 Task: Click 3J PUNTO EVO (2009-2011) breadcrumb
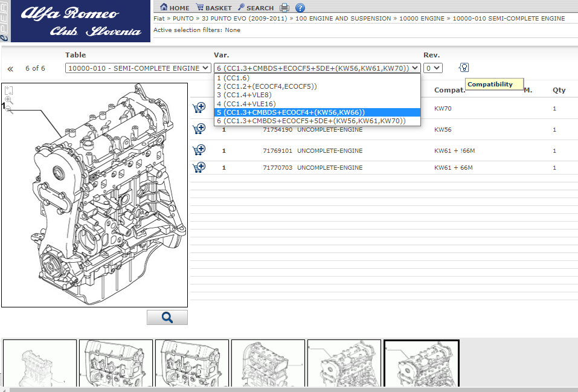245,19
